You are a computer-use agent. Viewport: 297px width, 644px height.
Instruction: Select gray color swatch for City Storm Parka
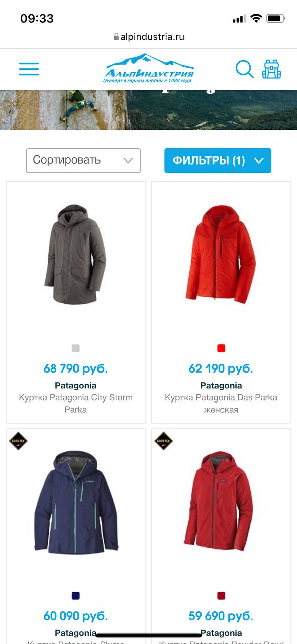click(x=76, y=348)
